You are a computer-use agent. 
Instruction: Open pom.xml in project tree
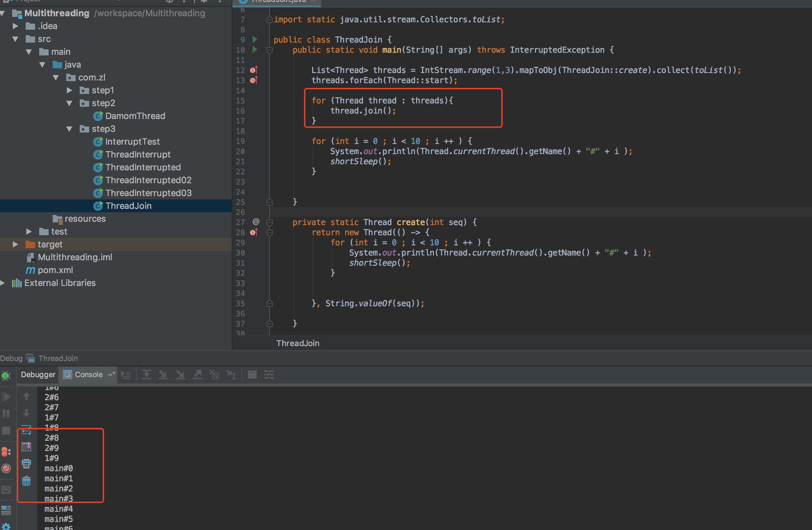tap(55, 270)
